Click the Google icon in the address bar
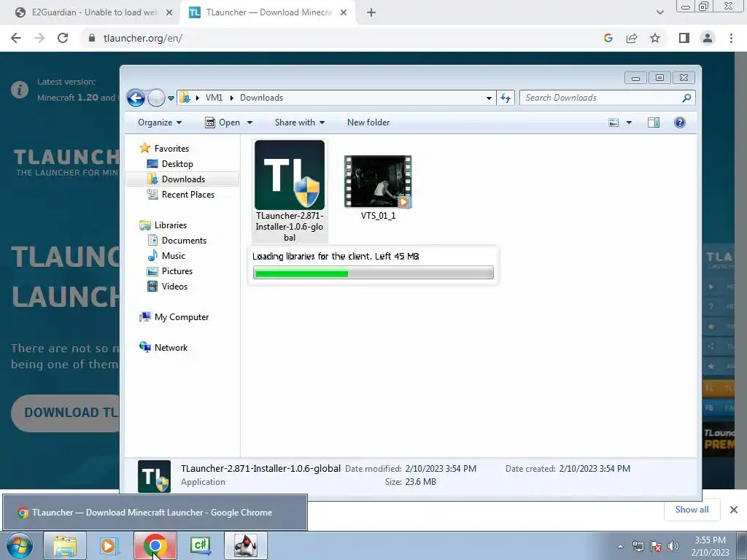Image resolution: width=747 pixels, height=560 pixels. point(608,38)
